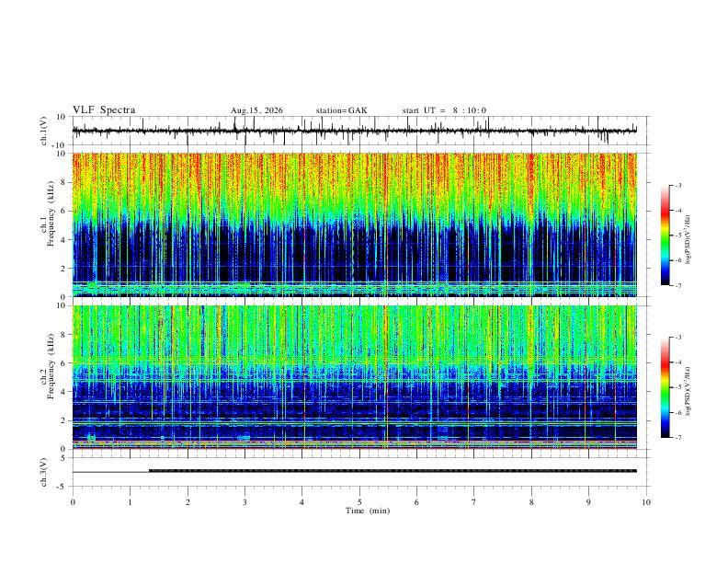
Task: Click the 5 minute tick on time axis
Action: [x=359, y=502]
